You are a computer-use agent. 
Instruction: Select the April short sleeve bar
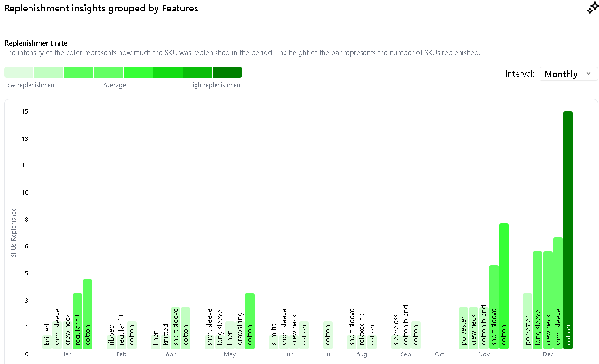[x=176, y=328]
